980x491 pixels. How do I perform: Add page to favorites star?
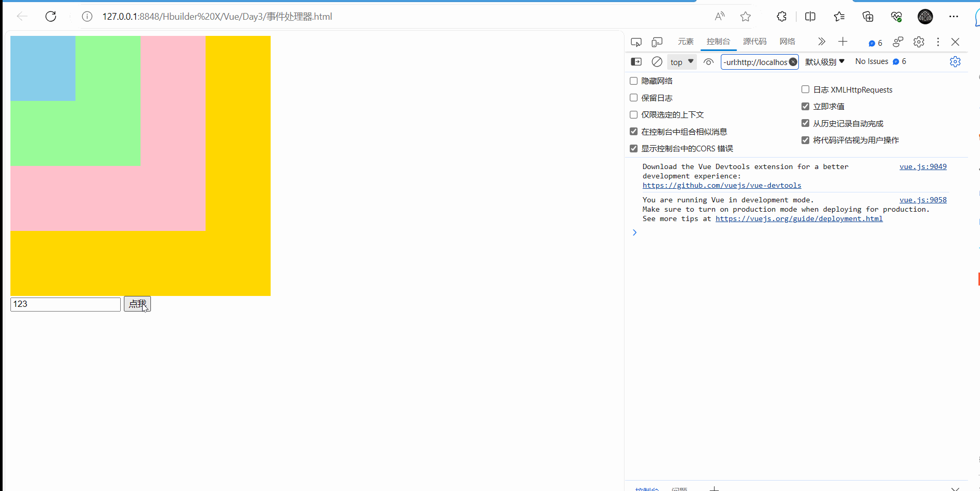coord(745,17)
